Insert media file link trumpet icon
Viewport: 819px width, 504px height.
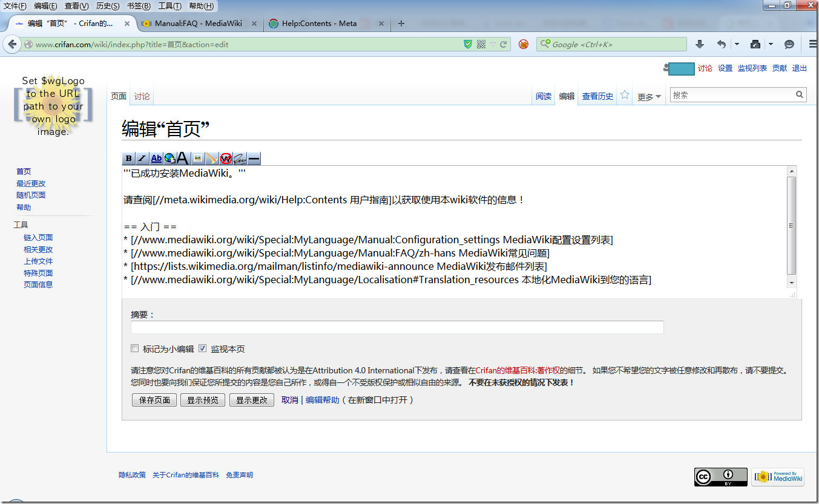coord(212,159)
